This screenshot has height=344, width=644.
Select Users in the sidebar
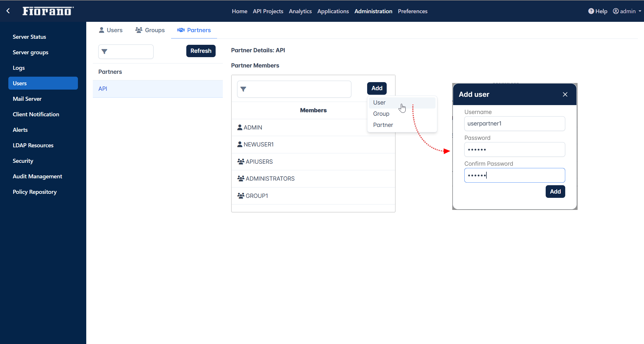pos(43,83)
